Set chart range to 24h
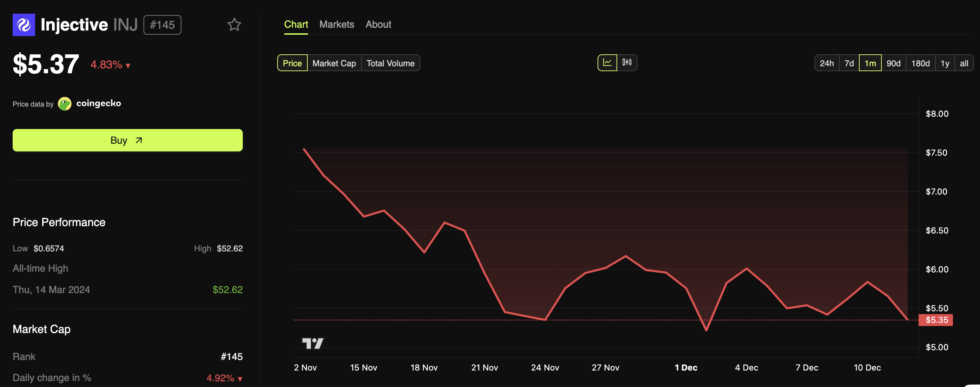The image size is (980, 387). coord(826,63)
